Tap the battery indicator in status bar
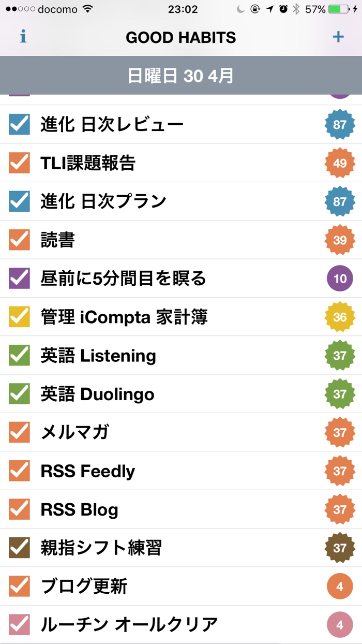Screen dimensions: 362x644 click(x=339, y=9)
